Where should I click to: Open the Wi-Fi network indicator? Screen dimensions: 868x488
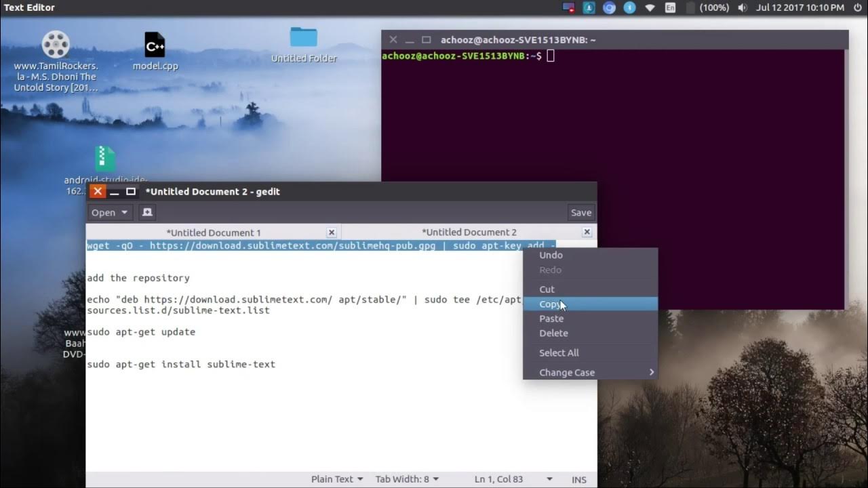(650, 7)
